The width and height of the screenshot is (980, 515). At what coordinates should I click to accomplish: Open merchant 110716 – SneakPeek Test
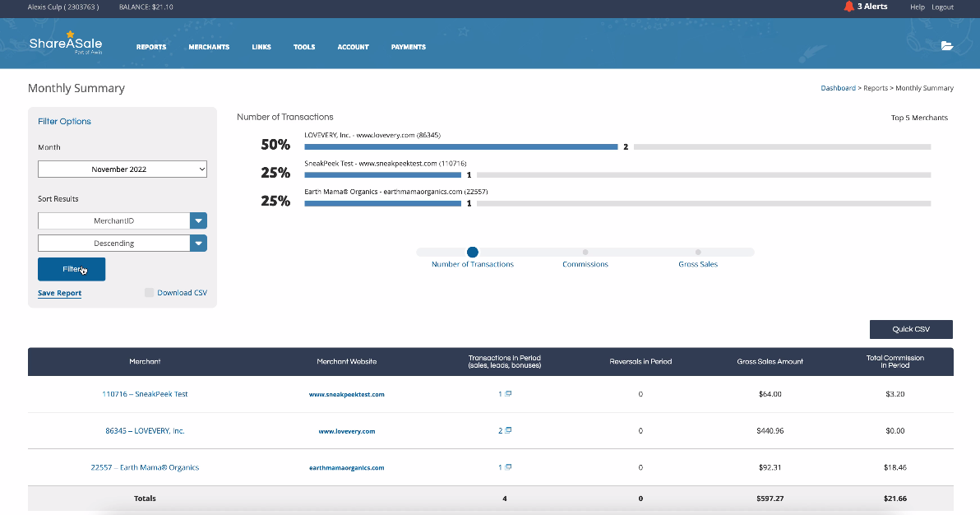(x=145, y=394)
